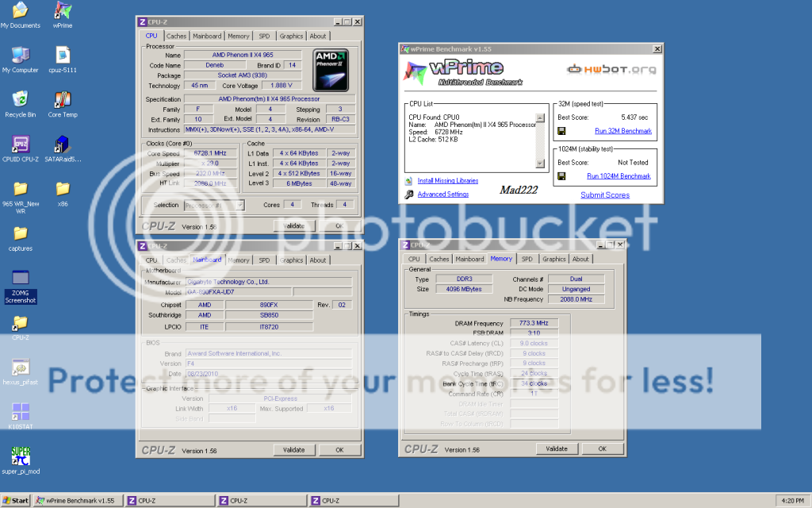Click the save icon beside Run 1024M Benchmark
The image size is (812, 508).
click(561, 176)
